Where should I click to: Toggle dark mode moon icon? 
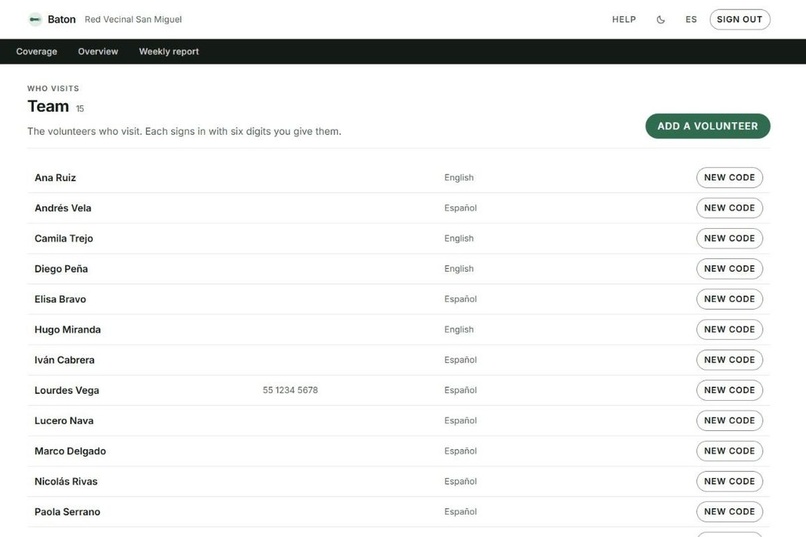click(x=661, y=20)
